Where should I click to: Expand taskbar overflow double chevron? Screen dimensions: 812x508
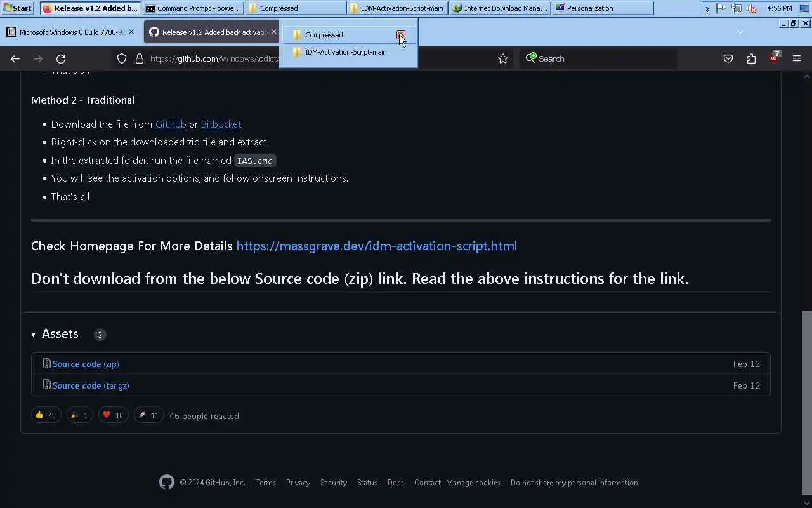tap(707, 8)
